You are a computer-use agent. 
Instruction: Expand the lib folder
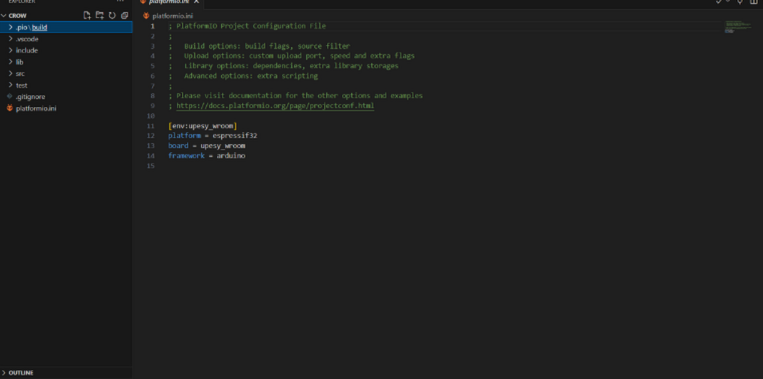[x=66, y=62]
